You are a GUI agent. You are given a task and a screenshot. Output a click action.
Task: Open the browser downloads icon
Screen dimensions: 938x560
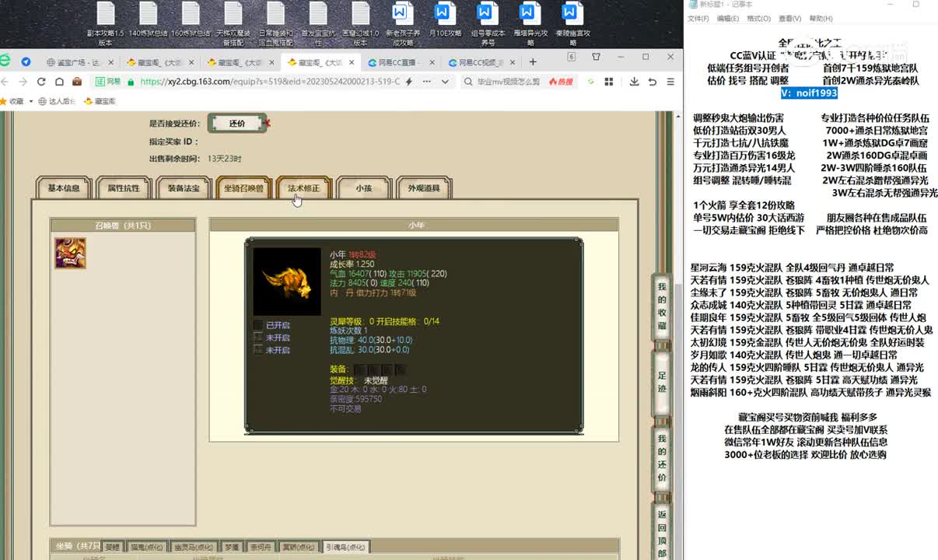pyautogui.click(x=635, y=82)
